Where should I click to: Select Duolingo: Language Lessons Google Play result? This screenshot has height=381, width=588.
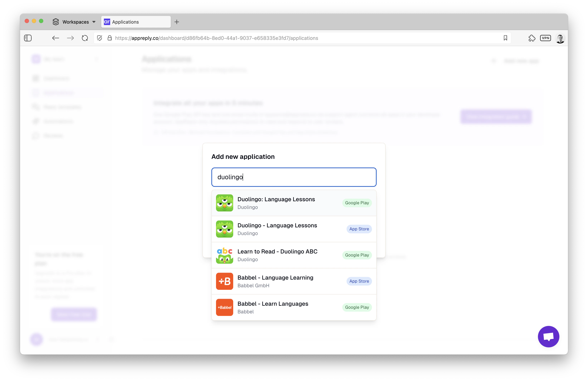point(294,203)
